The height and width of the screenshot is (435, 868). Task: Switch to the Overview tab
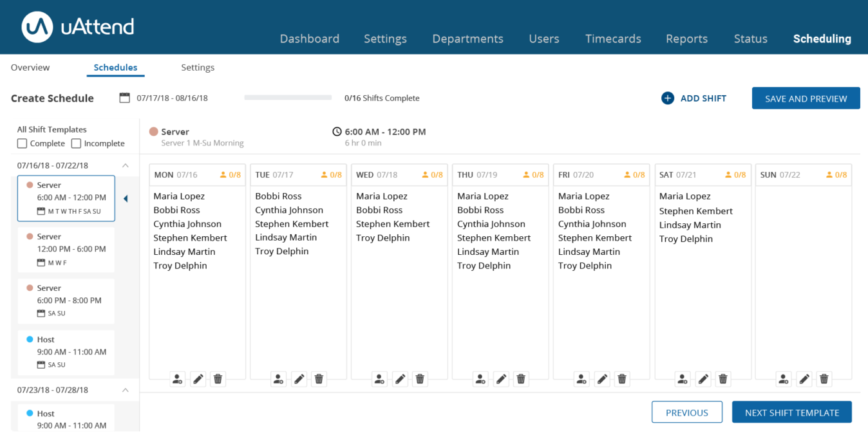(x=30, y=68)
